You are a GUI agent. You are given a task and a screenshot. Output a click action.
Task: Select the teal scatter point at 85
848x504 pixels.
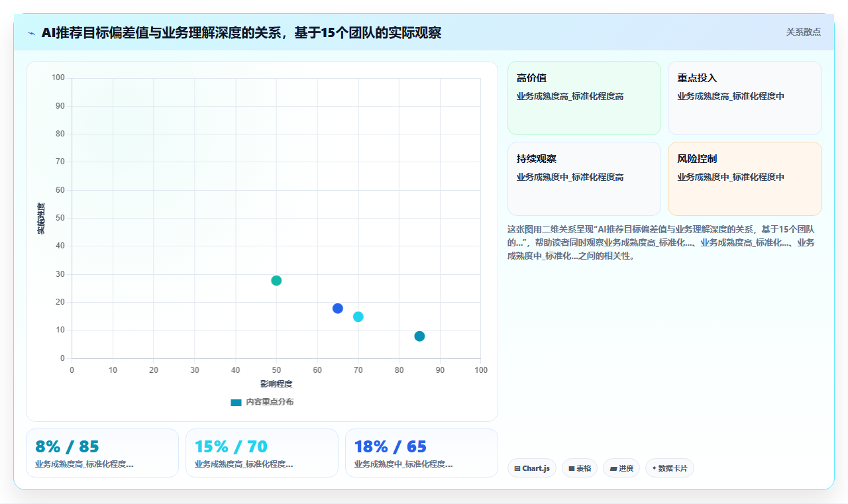[419, 336]
